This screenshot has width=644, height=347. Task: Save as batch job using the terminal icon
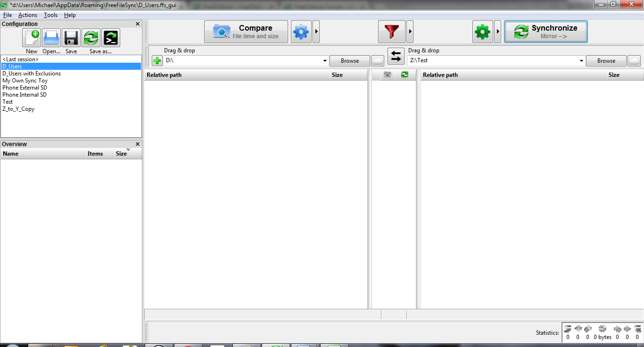[111, 38]
